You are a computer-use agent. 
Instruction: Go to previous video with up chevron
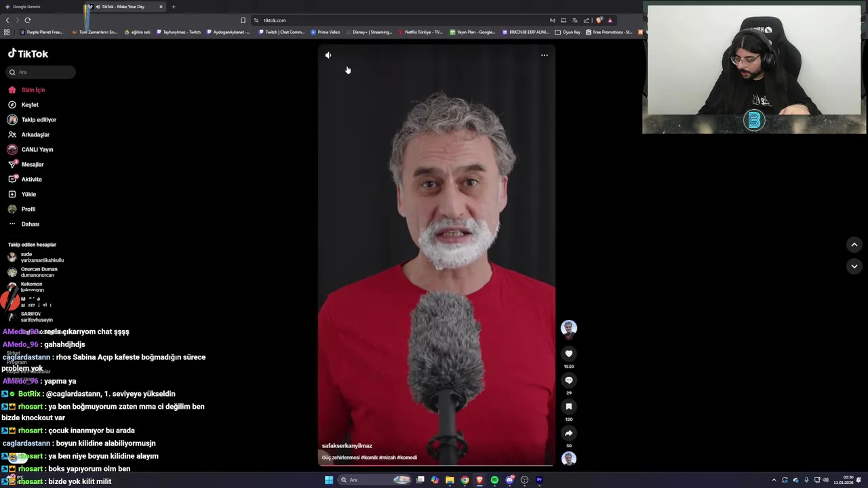click(854, 245)
